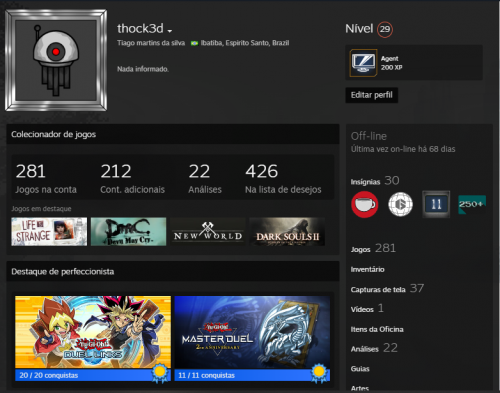This screenshot has height=393, width=500.
Task: Click the level 29 circle icon
Action: [385, 29]
